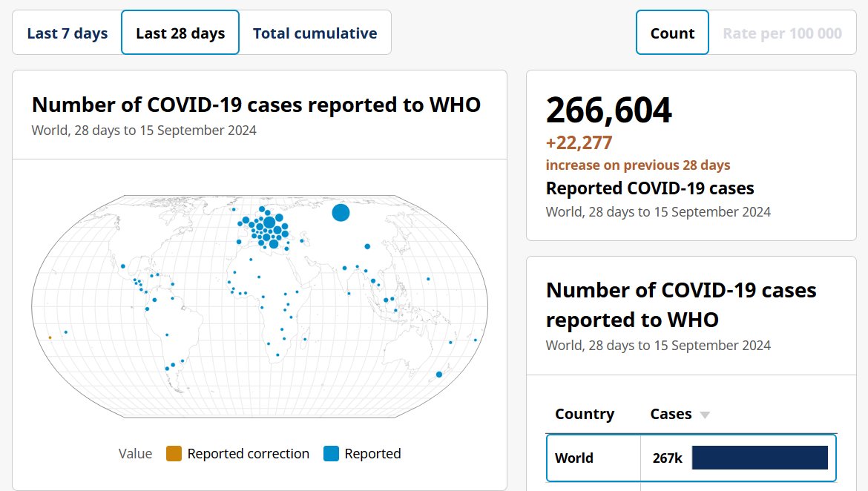The width and height of the screenshot is (868, 491).
Task: Expand the World row in the table
Action: [x=574, y=458]
